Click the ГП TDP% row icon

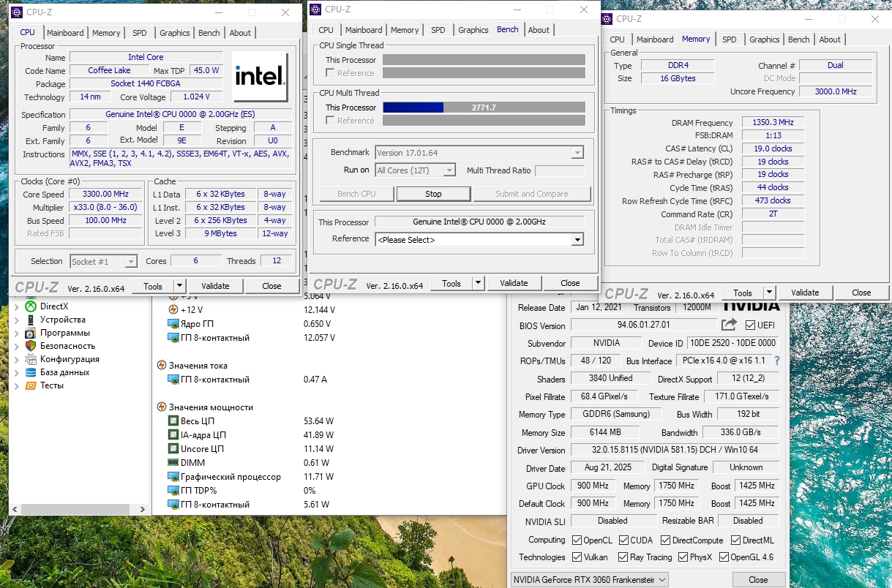pyautogui.click(x=173, y=491)
